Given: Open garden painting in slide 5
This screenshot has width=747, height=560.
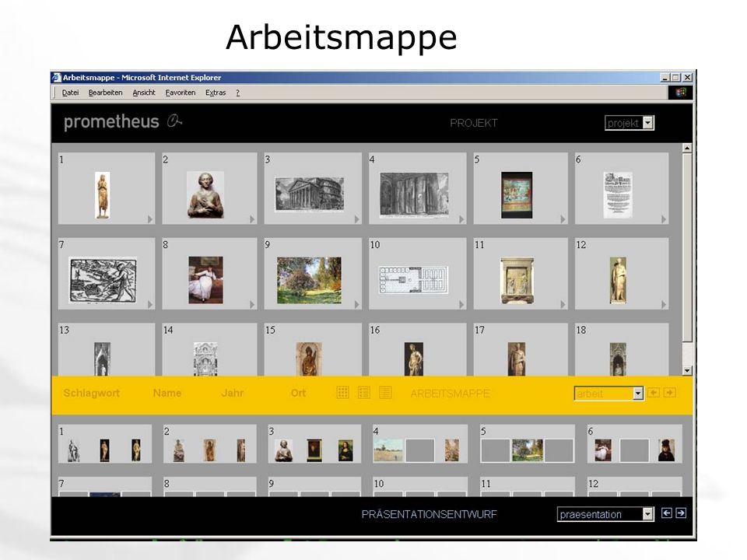Looking at the screenshot, I should click(528, 450).
